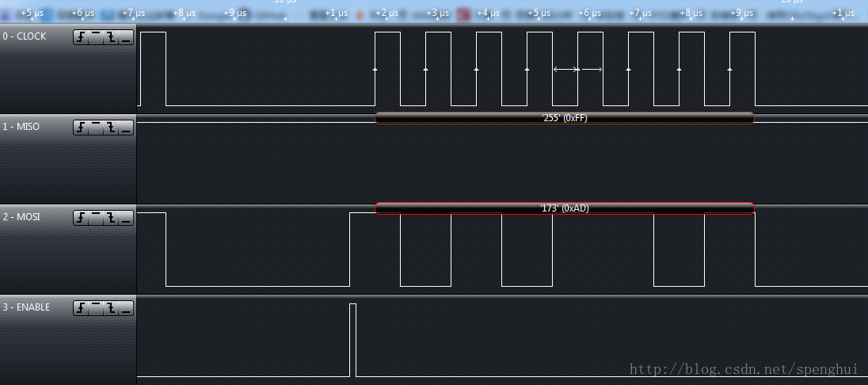Screen dimensions: 868x385
Task: Click the +2 µs time ruler marker
Action: pyautogui.click(x=386, y=13)
